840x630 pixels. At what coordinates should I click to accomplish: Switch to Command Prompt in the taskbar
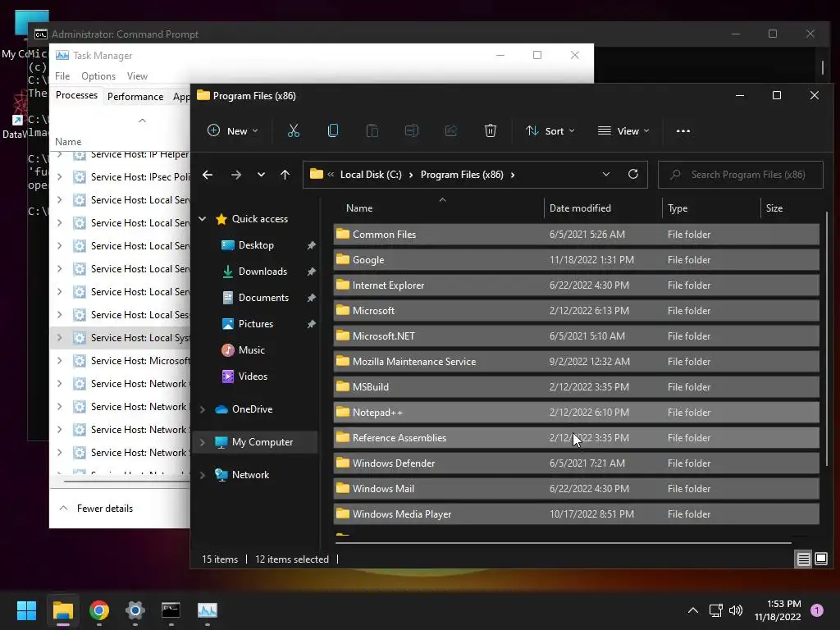coord(171,610)
